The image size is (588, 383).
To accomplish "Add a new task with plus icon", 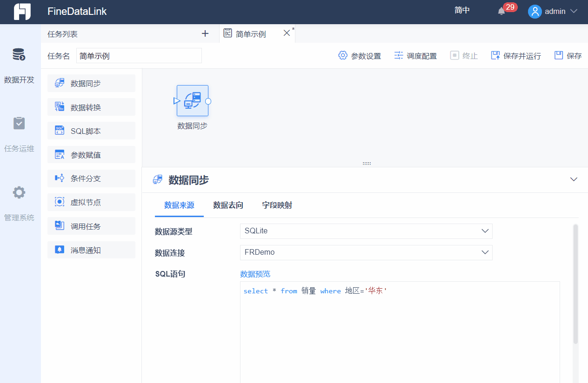I will click(205, 33).
